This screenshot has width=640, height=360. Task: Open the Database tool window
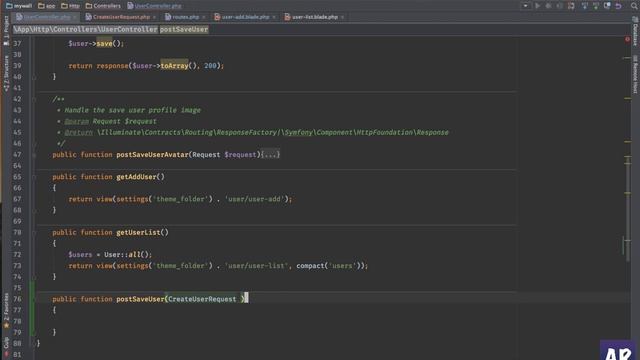[636, 32]
